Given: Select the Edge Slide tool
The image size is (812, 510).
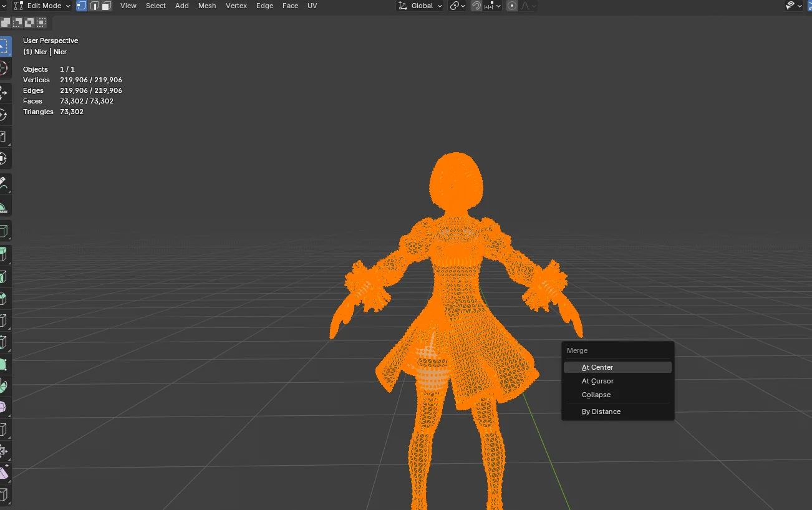Looking at the screenshot, I should (4, 430).
